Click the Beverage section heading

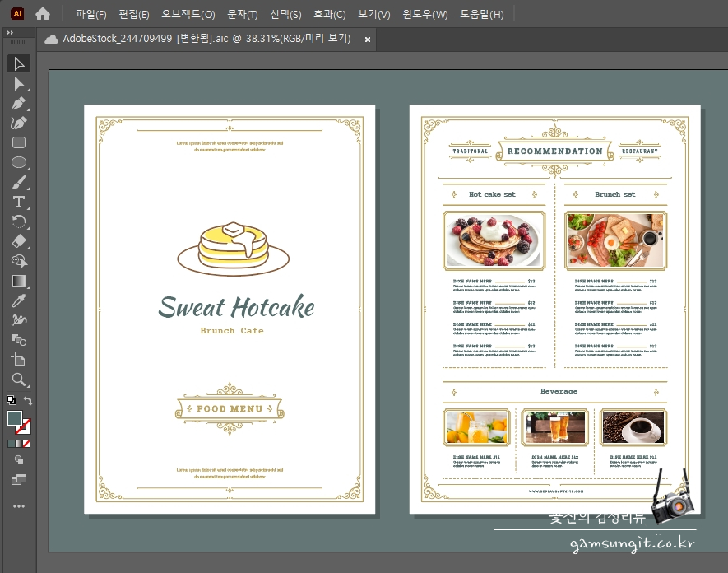pos(559,391)
